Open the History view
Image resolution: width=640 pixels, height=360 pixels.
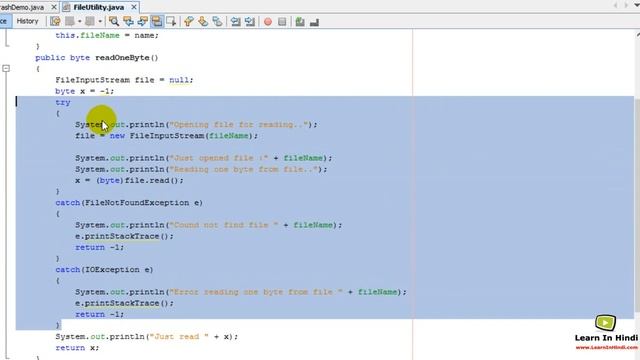[27, 21]
